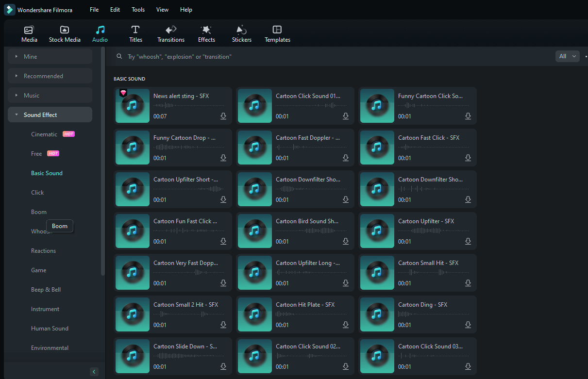The height and width of the screenshot is (379, 588).
Task: Collapse the sidebar with the arrow button
Action: pyautogui.click(x=94, y=371)
